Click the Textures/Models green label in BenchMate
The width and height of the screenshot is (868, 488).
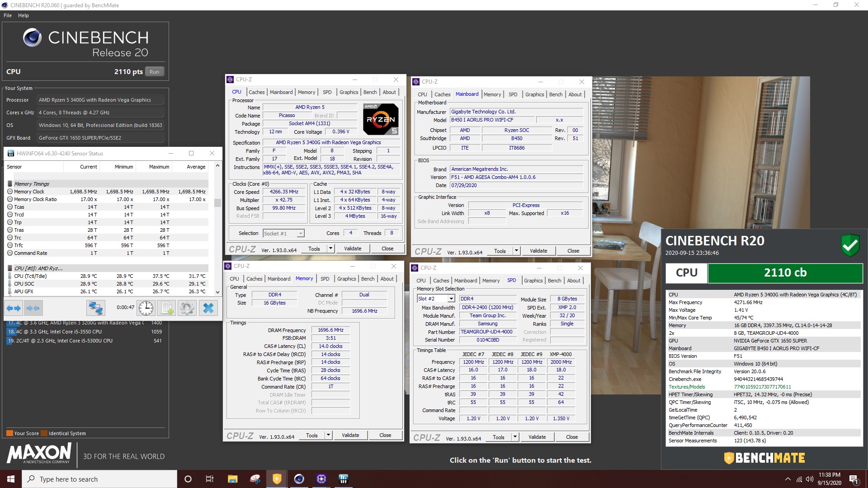tap(687, 387)
